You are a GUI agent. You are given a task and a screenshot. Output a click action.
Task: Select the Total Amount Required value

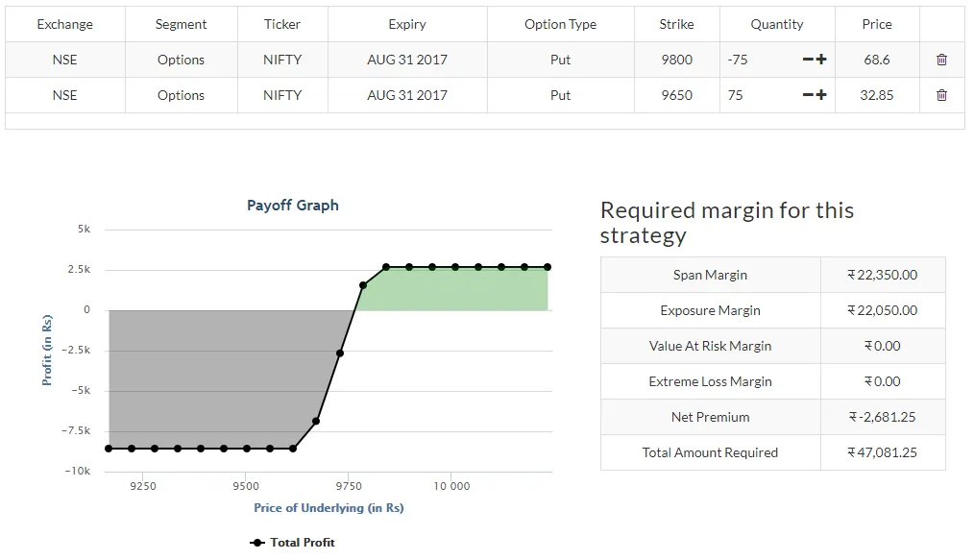click(883, 452)
